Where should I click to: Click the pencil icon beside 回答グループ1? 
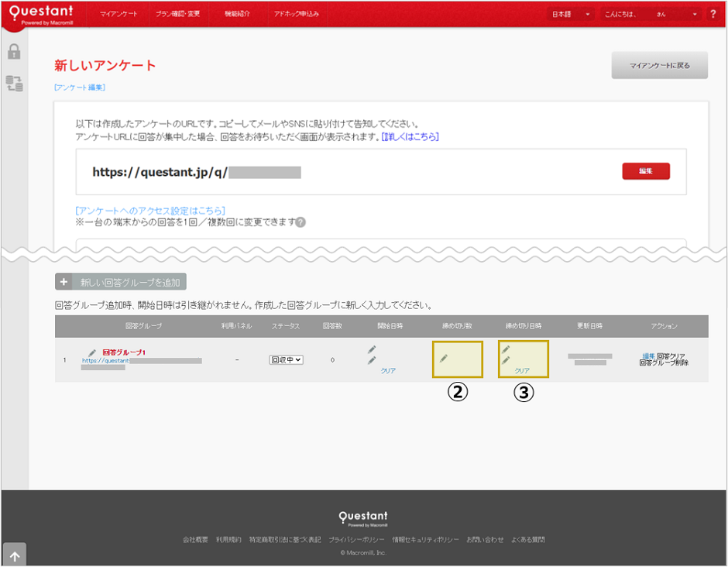(92, 353)
